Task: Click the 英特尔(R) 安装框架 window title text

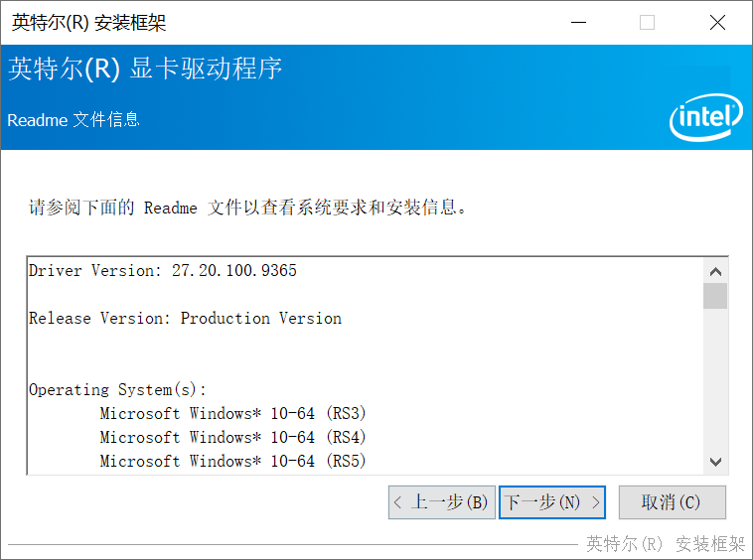Action: tap(89, 23)
